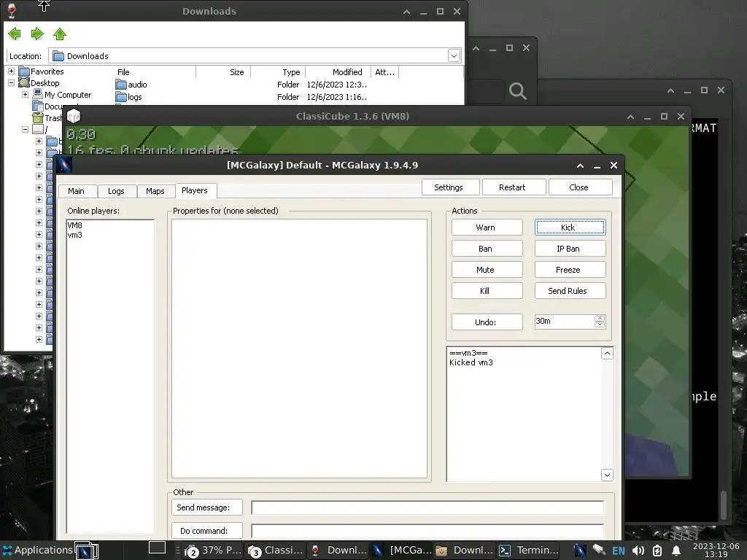Click the Kick action button

pyautogui.click(x=569, y=227)
